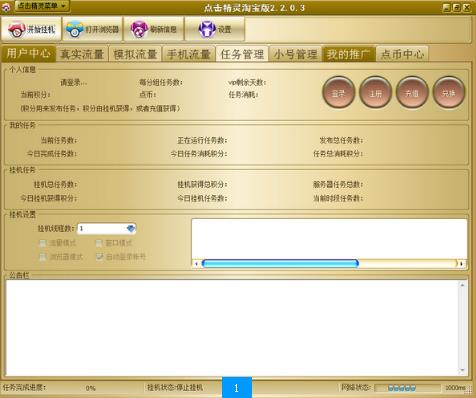Switch to the 我的推广 tab
This screenshot has width=476, height=398.
click(x=348, y=54)
